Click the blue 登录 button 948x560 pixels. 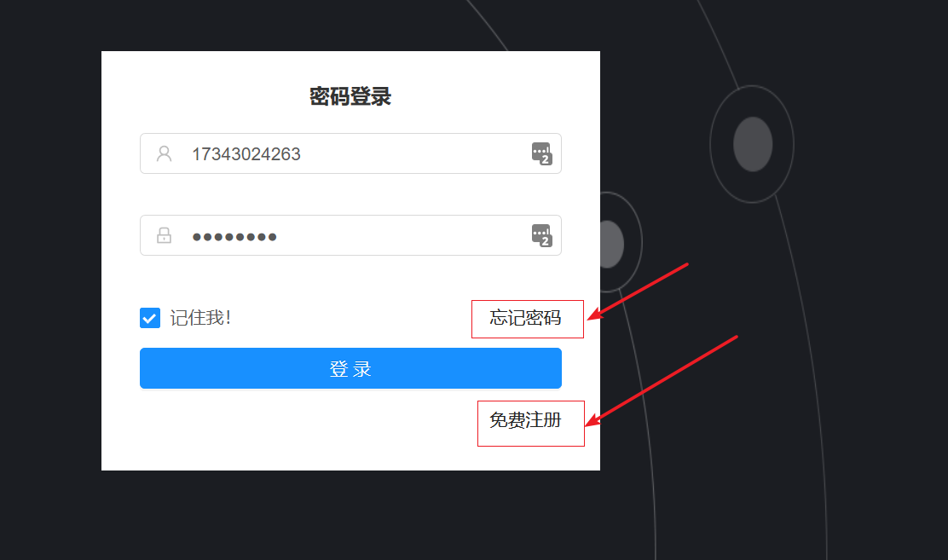(x=350, y=368)
